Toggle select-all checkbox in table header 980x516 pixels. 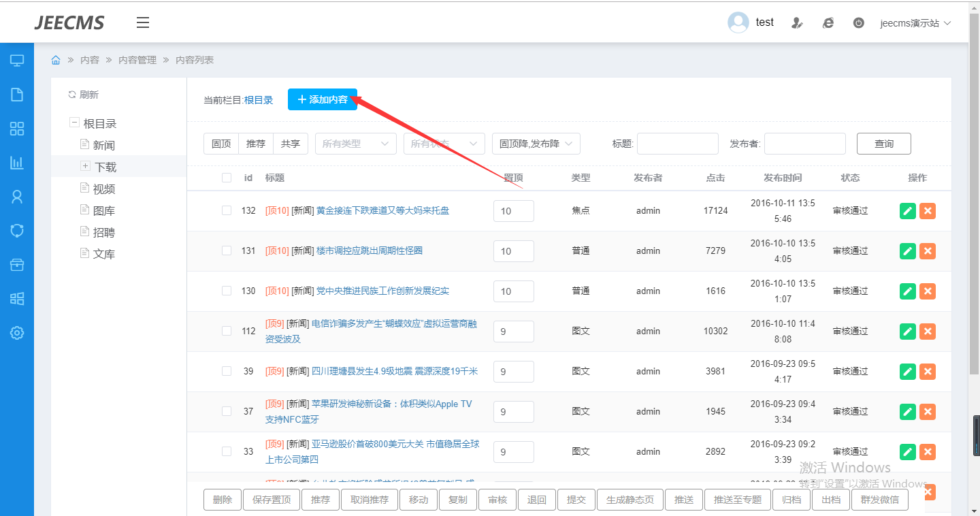227,178
